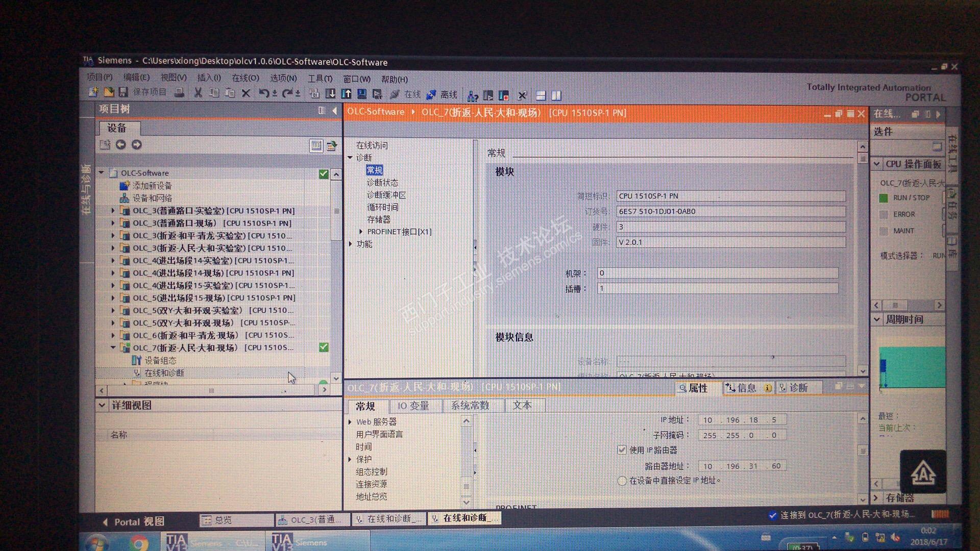Collapse the OLC_7 device tree node
The image size is (980, 551).
pos(113,347)
